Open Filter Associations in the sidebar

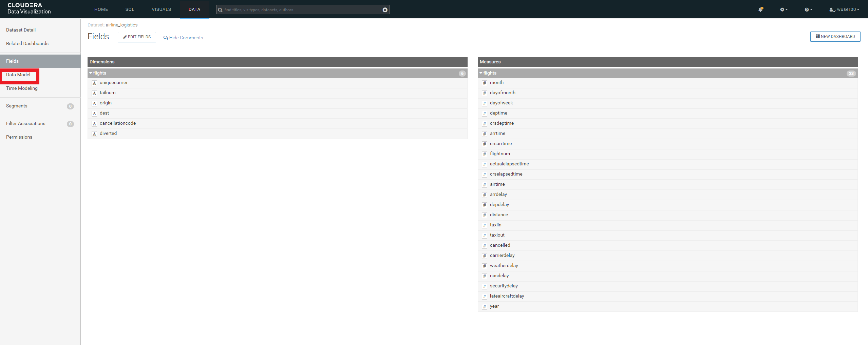pos(25,123)
